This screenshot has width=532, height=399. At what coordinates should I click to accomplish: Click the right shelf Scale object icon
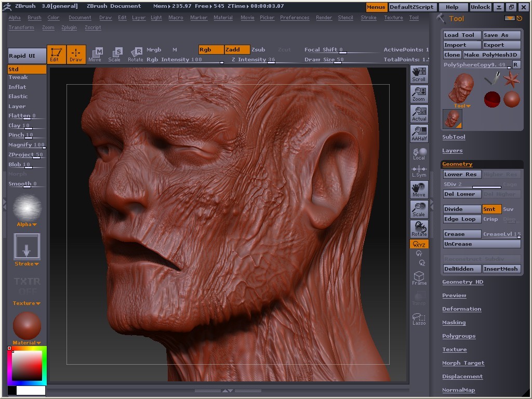[x=419, y=209]
